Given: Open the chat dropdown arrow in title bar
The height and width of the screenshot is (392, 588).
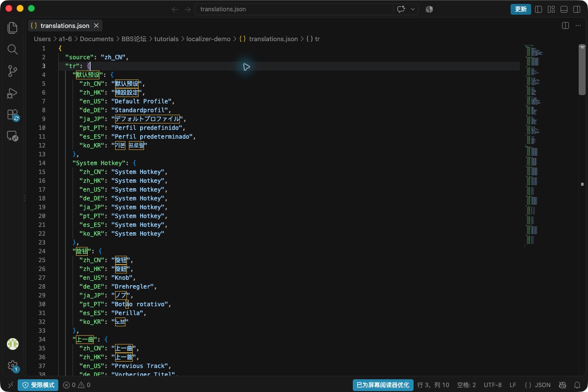Looking at the screenshot, I should point(413,9).
